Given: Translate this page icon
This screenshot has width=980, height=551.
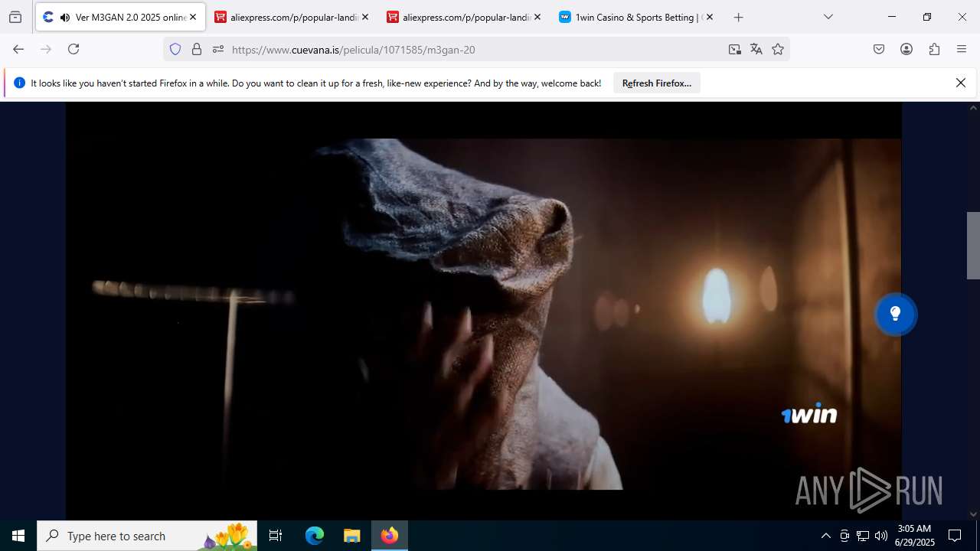Looking at the screenshot, I should click(756, 49).
